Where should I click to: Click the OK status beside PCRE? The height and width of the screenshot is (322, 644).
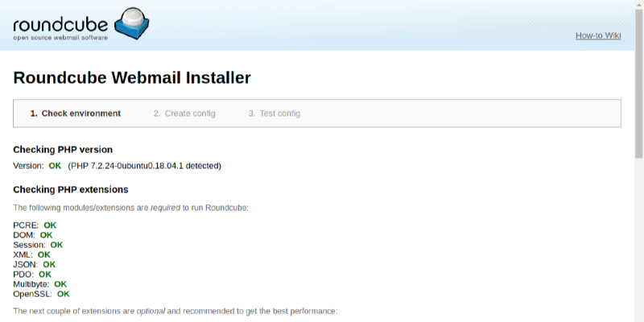tap(50, 225)
